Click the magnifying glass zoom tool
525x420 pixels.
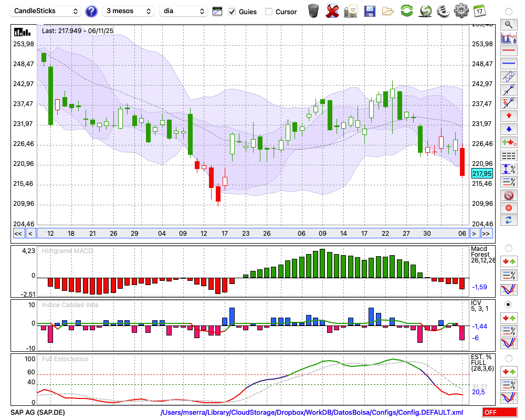(508, 24)
